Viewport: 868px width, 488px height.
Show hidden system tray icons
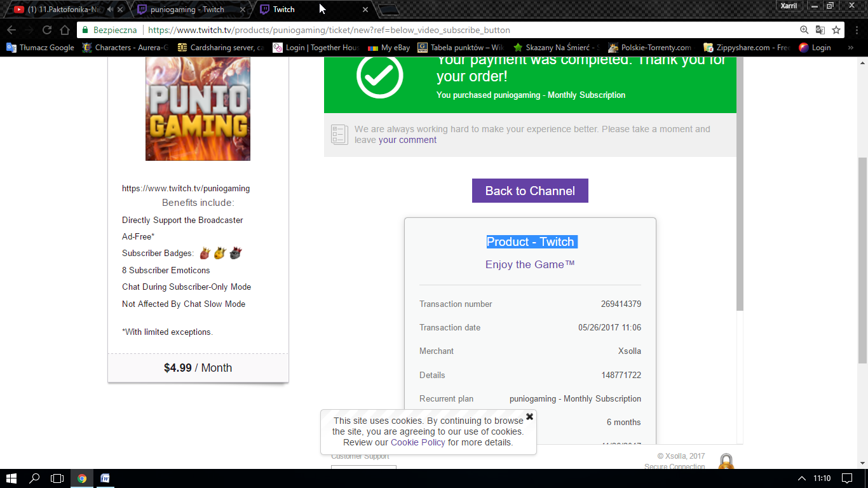(802, 478)
